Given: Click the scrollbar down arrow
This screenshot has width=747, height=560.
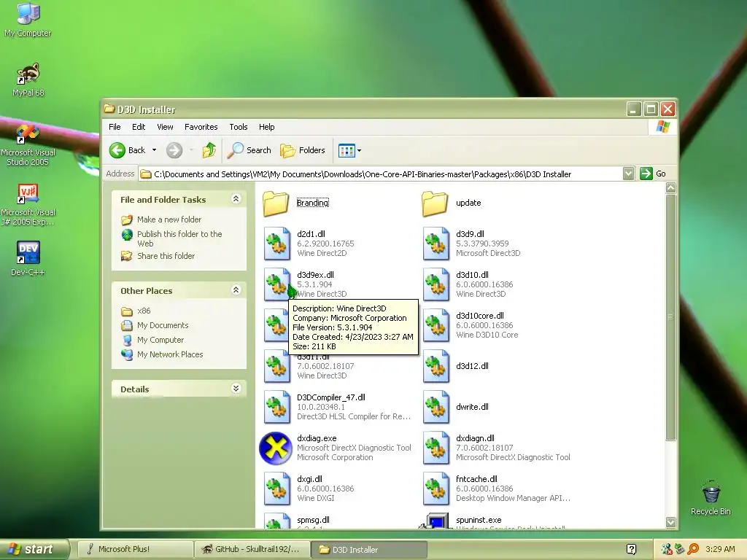Looking at the screenshot, I should 671,522.
